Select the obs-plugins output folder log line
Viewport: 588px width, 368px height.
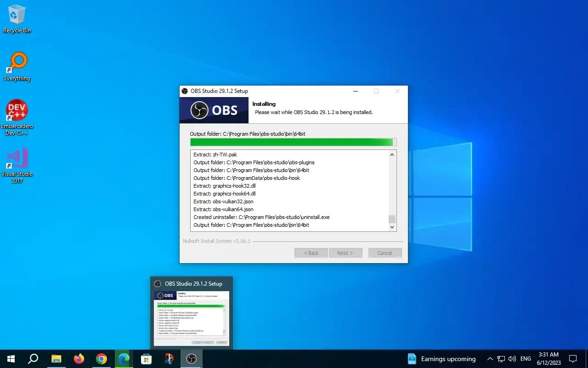[254, 162]
